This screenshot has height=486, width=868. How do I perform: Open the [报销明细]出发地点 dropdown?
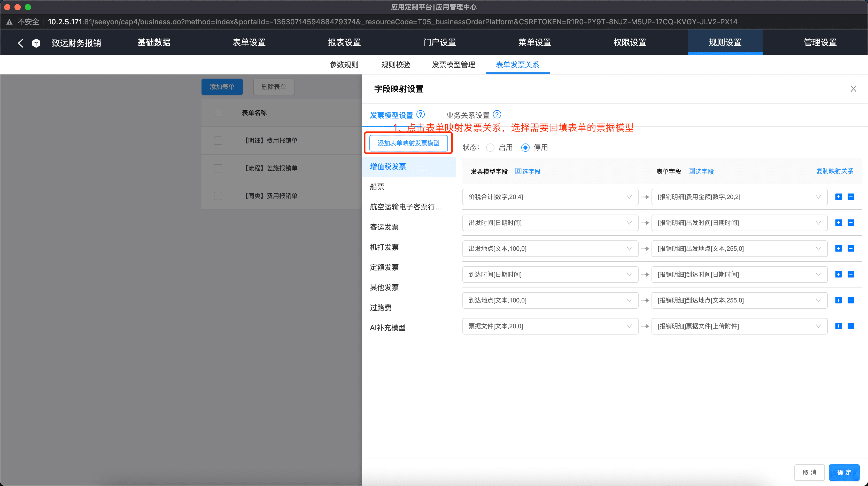pos(739,249)
